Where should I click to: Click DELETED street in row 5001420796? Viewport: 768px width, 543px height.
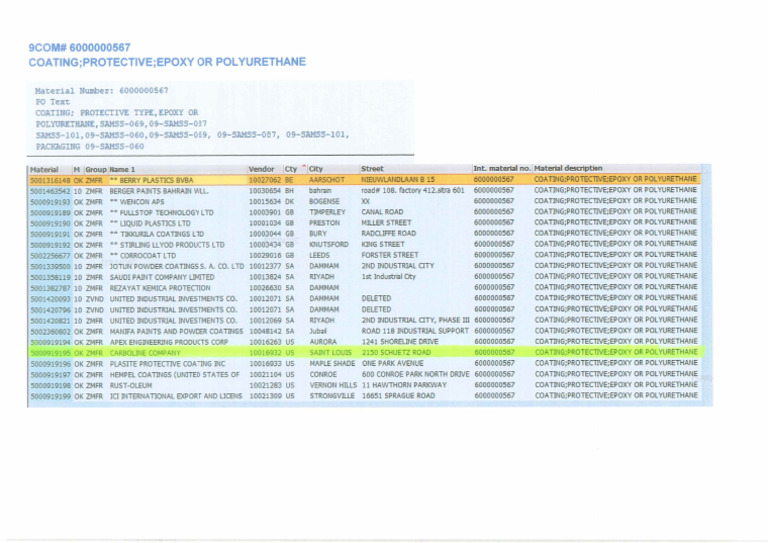376,309
